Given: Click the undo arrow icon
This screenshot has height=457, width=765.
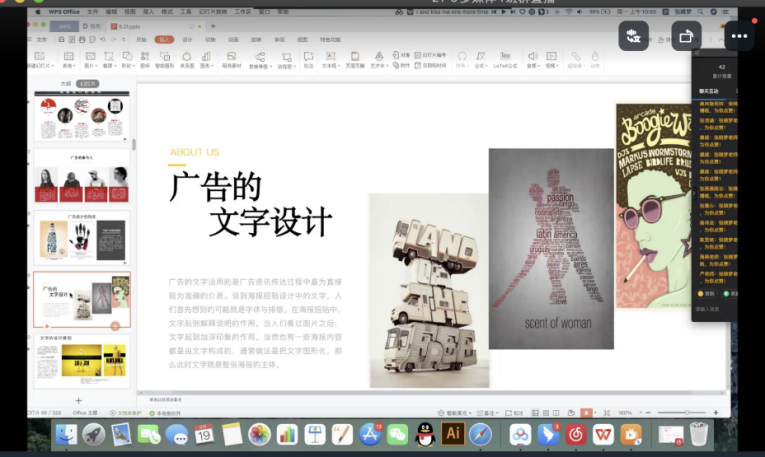Looking at the screenshot, I should coord(102,40).
